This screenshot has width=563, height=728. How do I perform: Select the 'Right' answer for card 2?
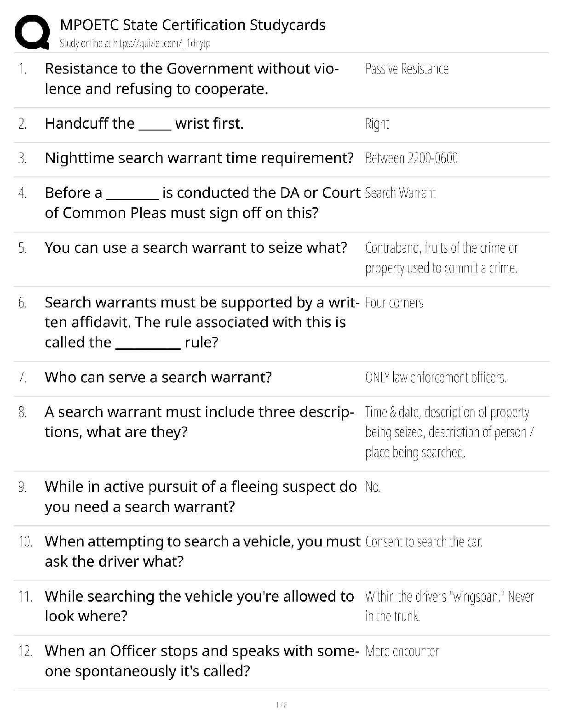(377, 124)
